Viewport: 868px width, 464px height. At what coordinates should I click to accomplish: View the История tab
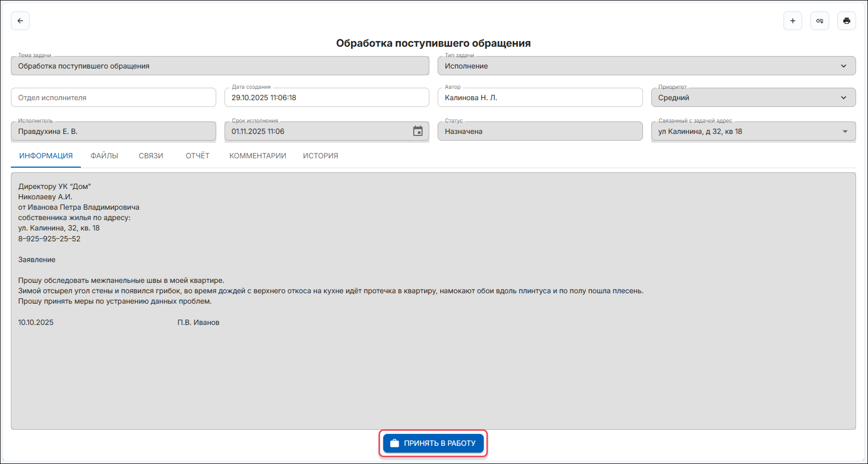(320, 156)
